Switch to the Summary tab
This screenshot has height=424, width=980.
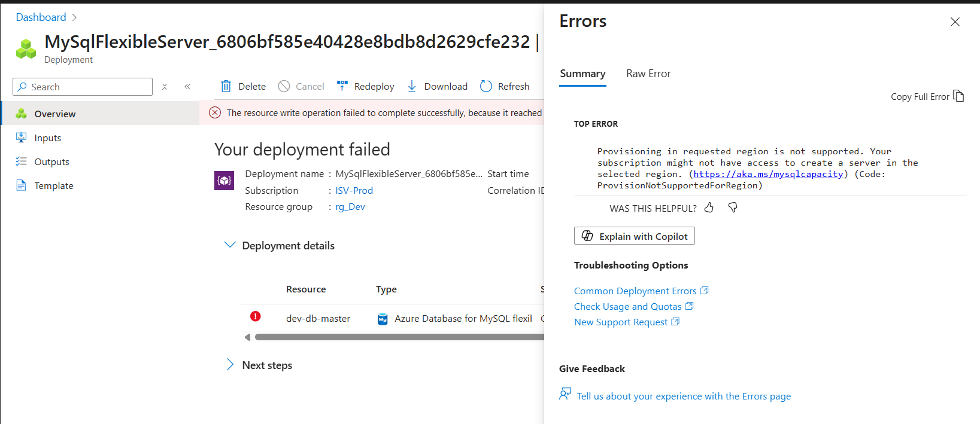point(582,74)
